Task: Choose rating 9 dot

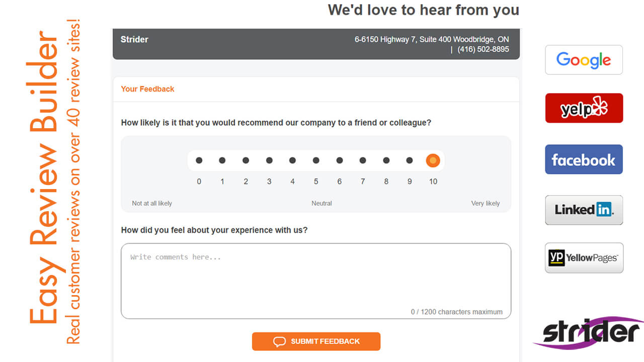Action: click(x=410, y=160)
